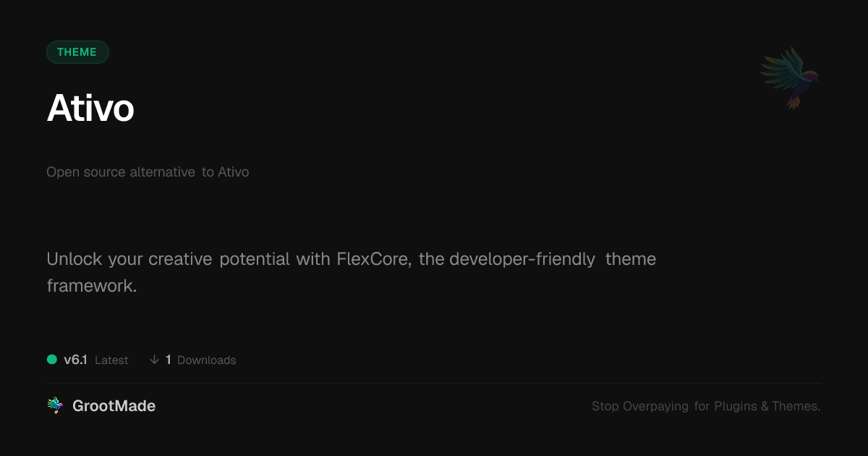Open the GrootMade brand name link

[114, 406]
